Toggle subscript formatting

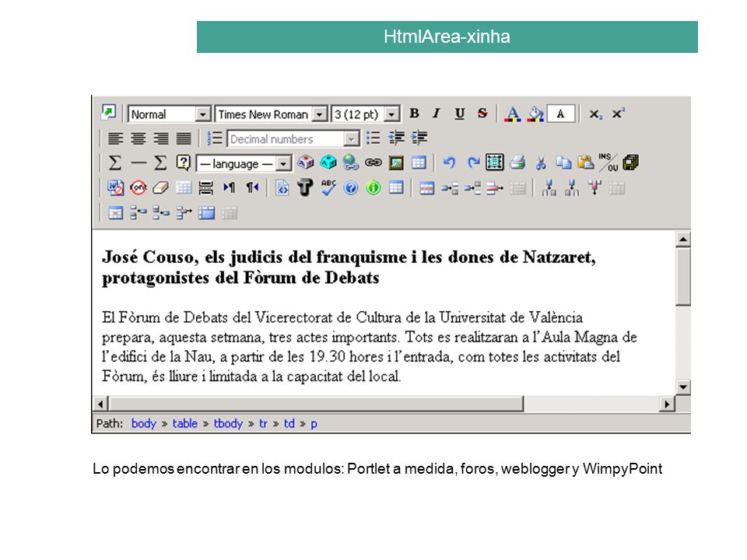pos(595,114)
